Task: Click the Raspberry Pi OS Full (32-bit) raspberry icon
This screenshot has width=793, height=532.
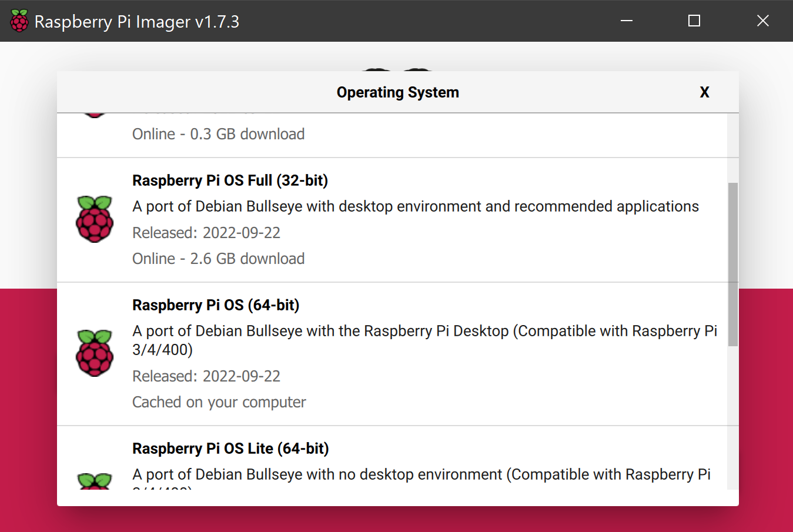Action: [95, 219]
